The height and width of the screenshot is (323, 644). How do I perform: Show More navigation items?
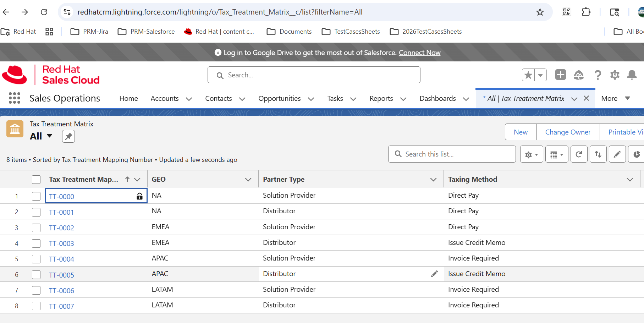click(x=616, y=98)
